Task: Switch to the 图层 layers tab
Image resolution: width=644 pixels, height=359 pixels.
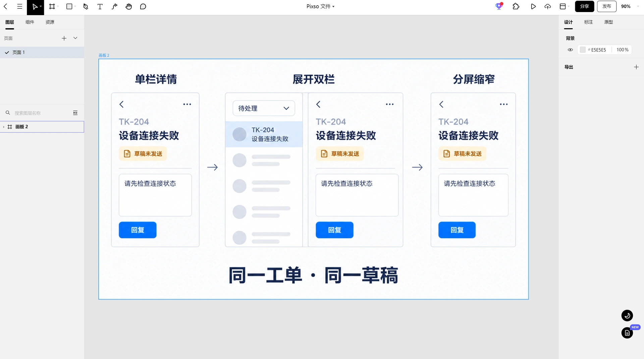Action: click(10, 22)
